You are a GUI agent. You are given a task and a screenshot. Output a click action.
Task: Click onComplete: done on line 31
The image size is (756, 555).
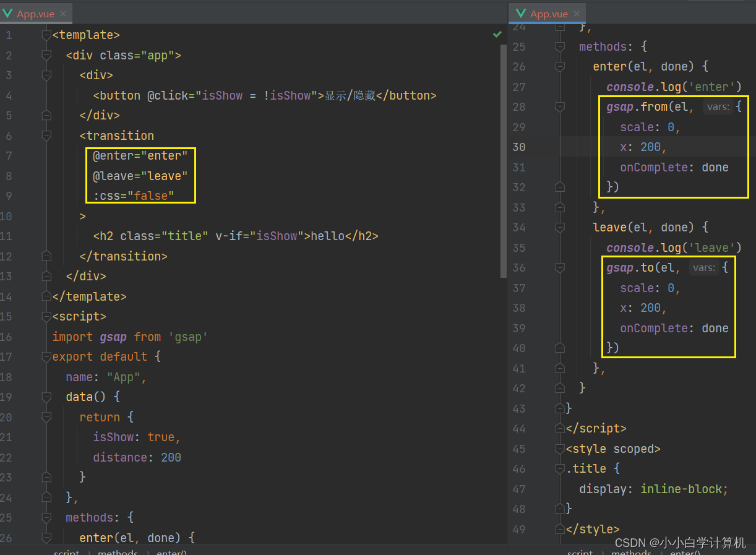674,168
